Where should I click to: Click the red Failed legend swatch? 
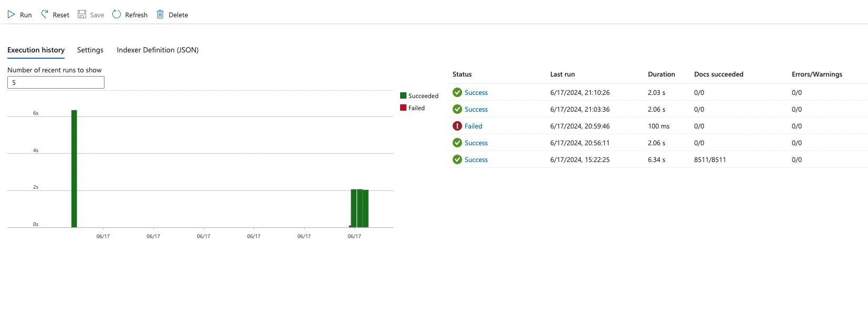(403, 108)
